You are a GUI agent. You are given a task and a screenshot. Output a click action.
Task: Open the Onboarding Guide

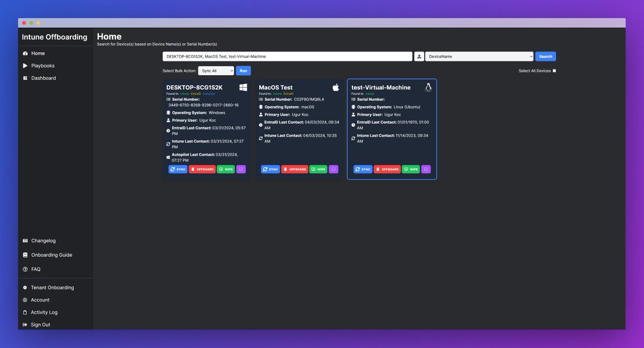(x=52, y=255)
